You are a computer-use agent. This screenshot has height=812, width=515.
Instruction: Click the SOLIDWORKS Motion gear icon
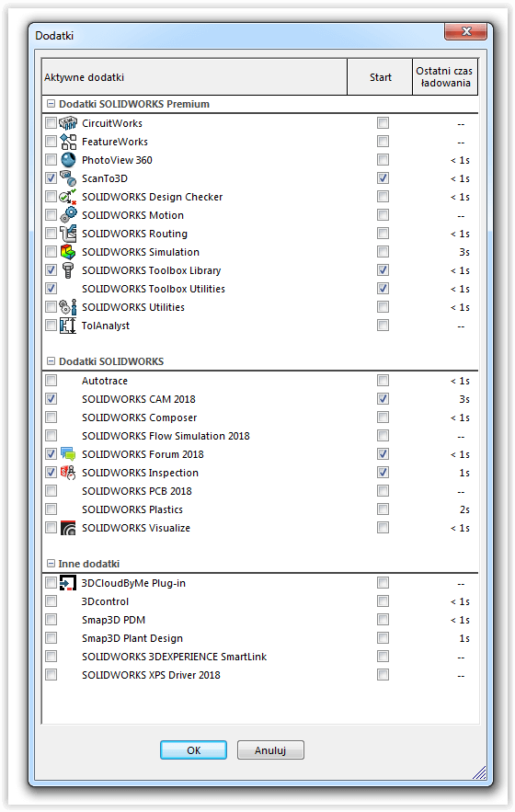pos(68,215)
